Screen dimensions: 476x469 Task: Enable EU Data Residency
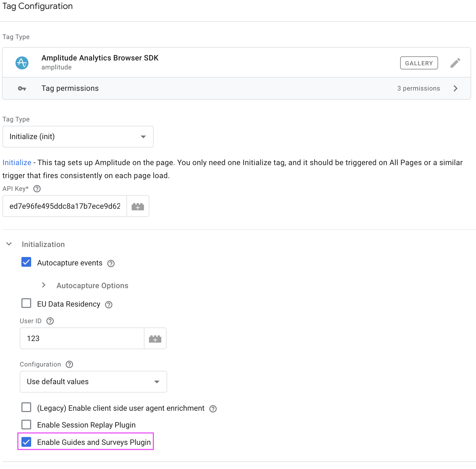tap(26, 303)
